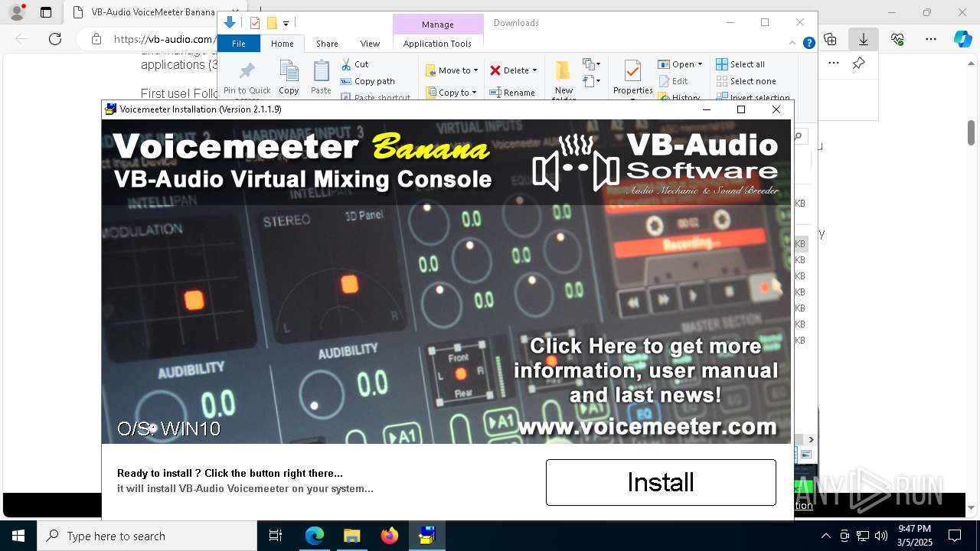Click Select none in Explorer ribbon
The width and height of the screenshot is (980, 551).
tap(746, 81)
